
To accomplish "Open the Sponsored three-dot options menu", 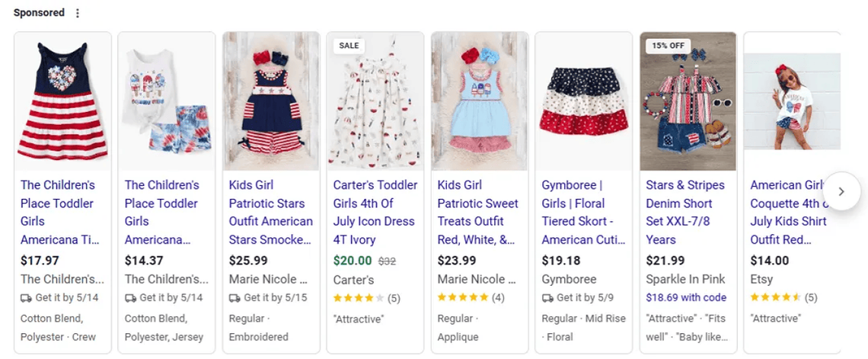I will coord(77,13).
